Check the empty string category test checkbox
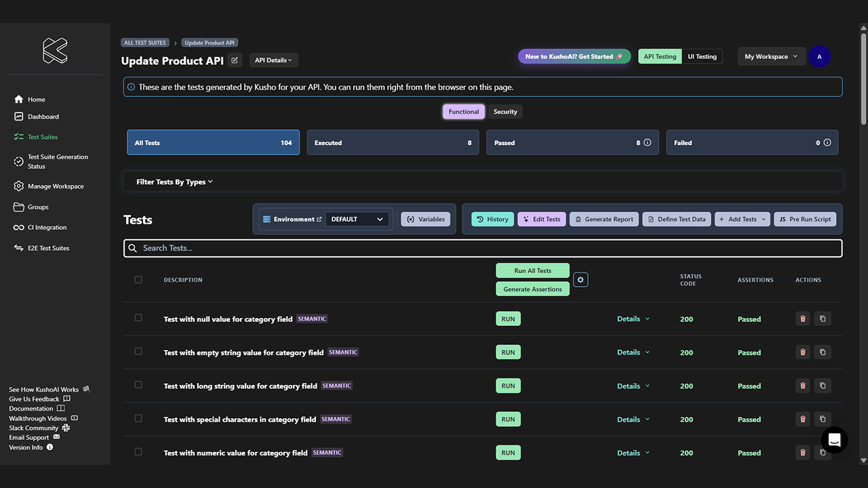868x488 pixels. pyautogui.click(x=138, y=351)
